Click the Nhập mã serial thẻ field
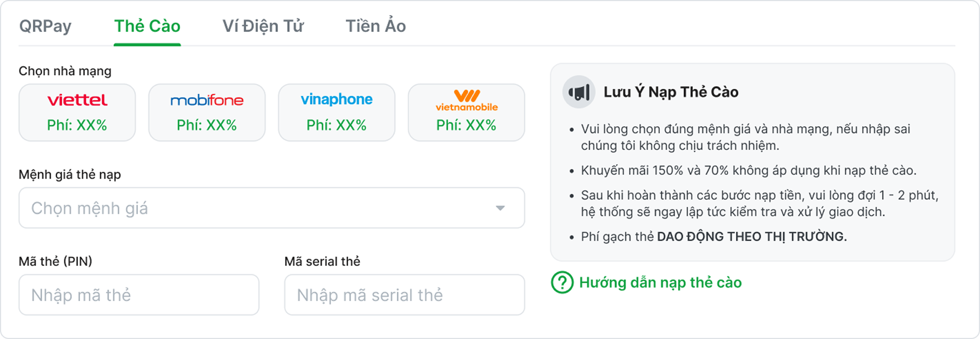The image size is (980, 339). point(404,295)
